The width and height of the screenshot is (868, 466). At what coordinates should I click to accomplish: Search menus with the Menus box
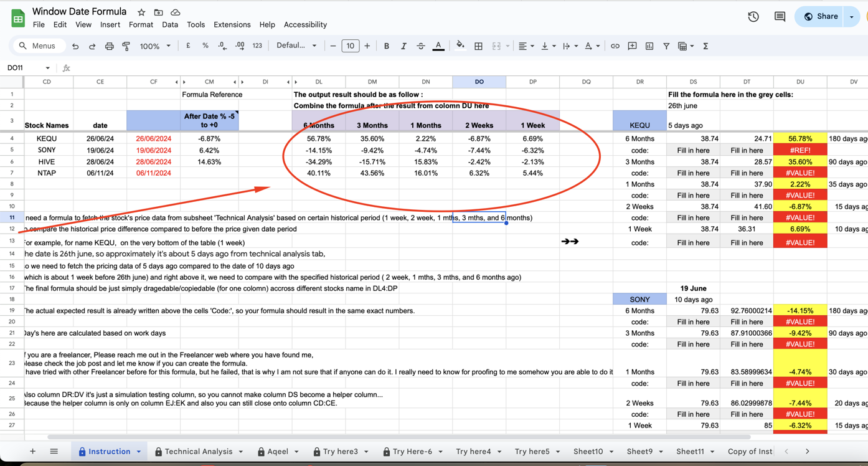point(39,46)
